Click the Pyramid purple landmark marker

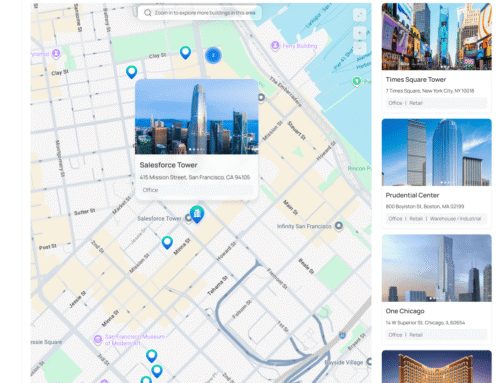(56, 53)
